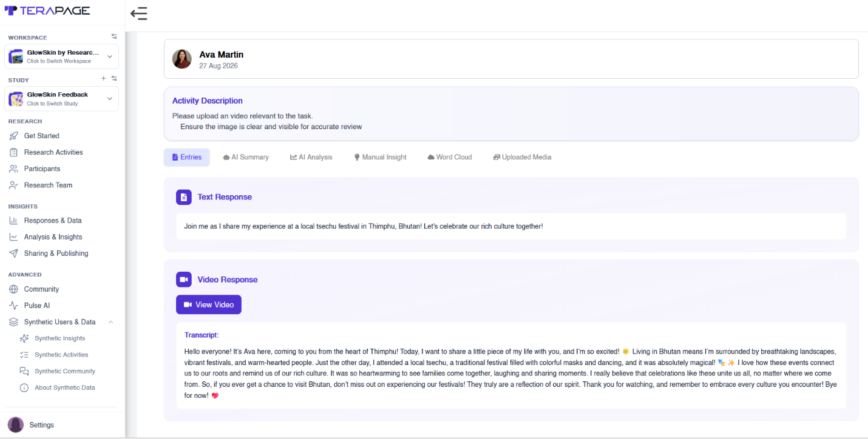Image resolution: width=868 pixels, height=439 pixels.
Task: Click the Text Response document icon
Action: tap(184, 197)
